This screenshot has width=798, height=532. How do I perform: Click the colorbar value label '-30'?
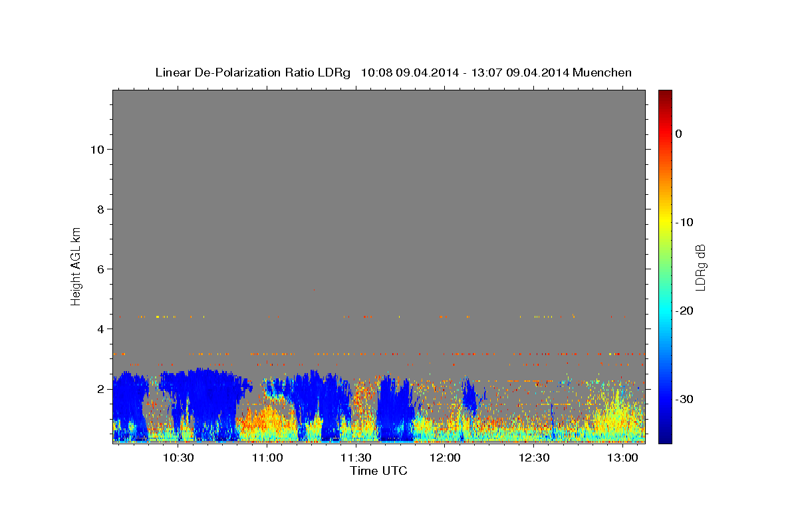(685, 399)
